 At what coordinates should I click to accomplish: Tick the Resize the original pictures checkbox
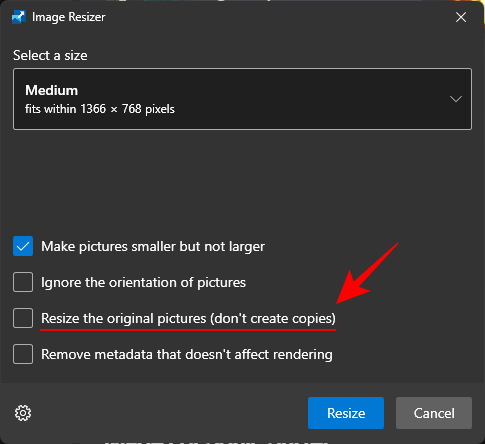coord(23,318)
